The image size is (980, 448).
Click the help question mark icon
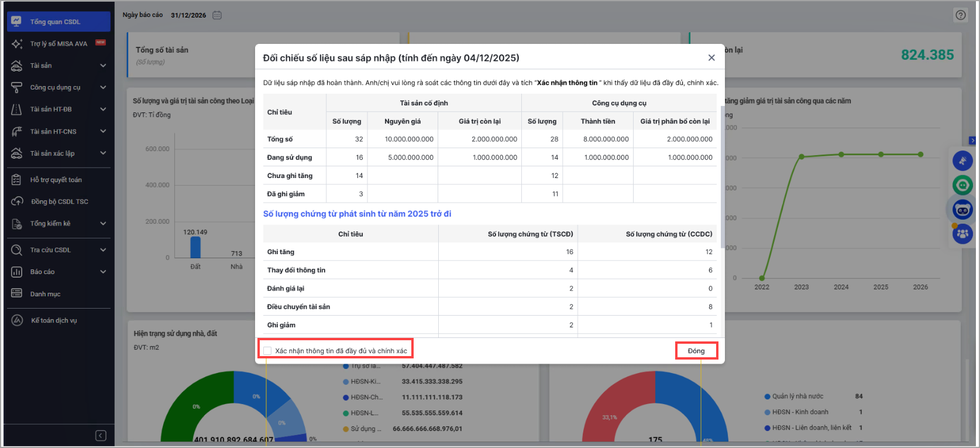point(960,15)
